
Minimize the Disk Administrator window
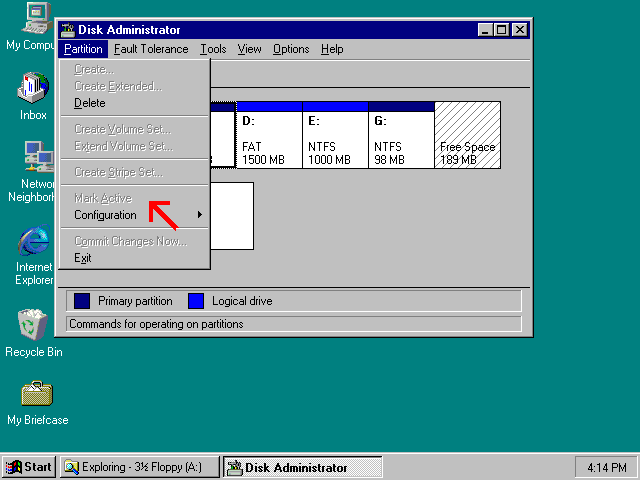(484, 30)
